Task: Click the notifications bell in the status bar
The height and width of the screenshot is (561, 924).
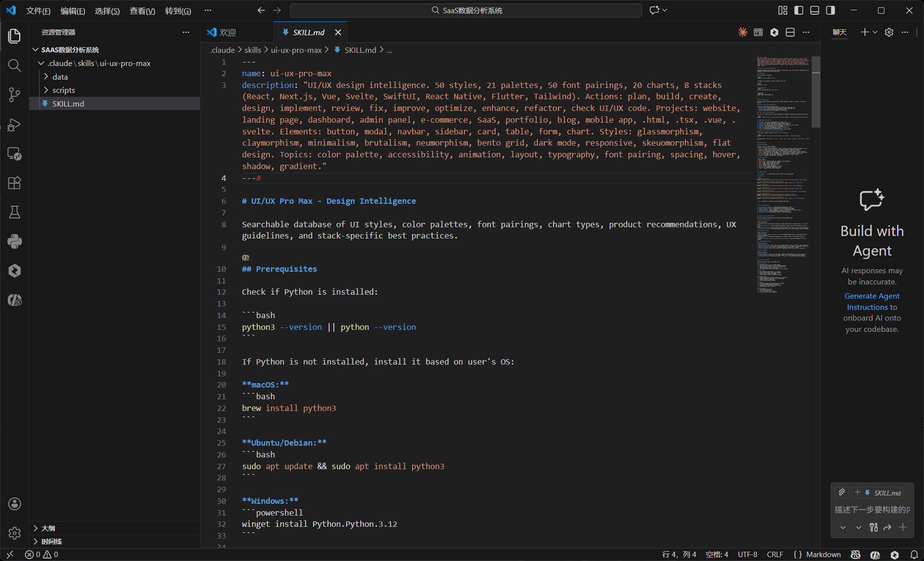Action: tap(914, 555)
